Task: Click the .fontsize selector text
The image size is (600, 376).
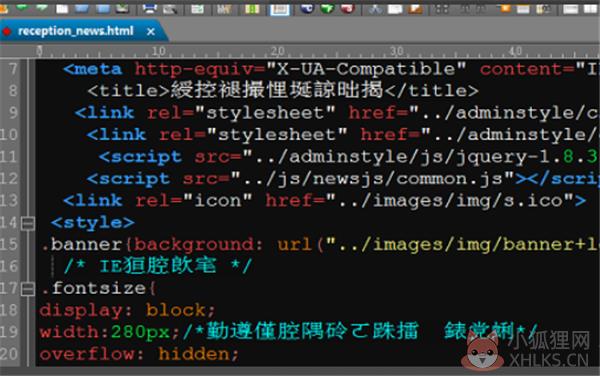Action: 95,288
